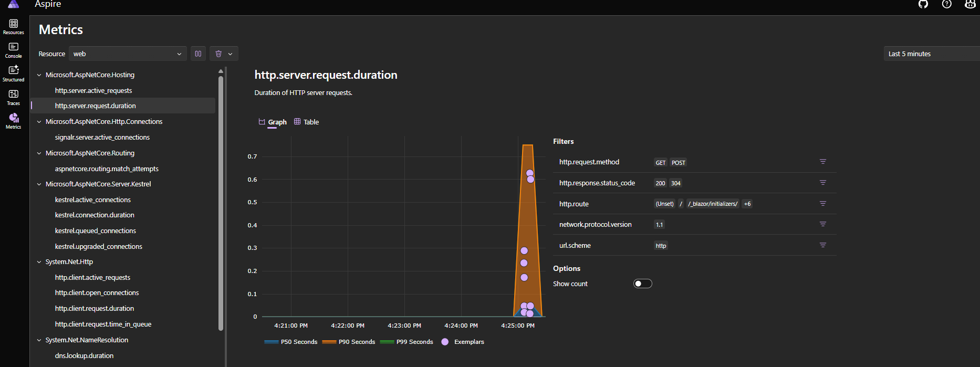
Task: Open the GitHub icon link
Action: (x=923, y=4)
